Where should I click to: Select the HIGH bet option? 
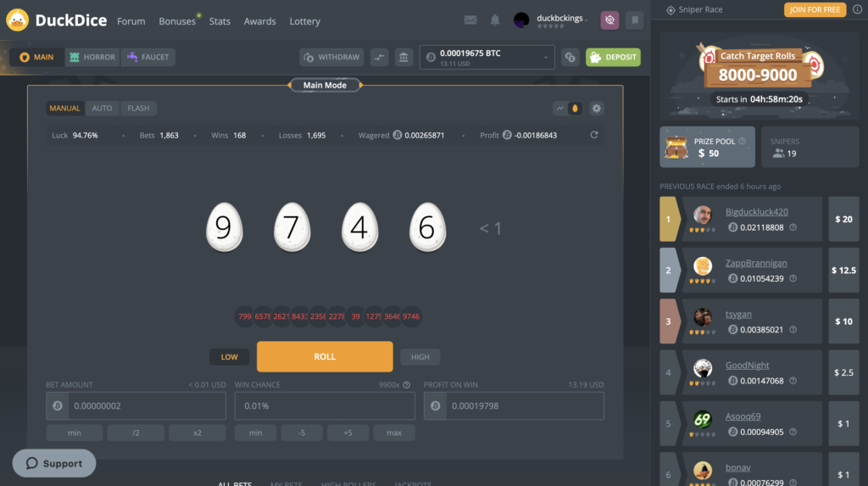pyautogui.click(x=420, y=357)
